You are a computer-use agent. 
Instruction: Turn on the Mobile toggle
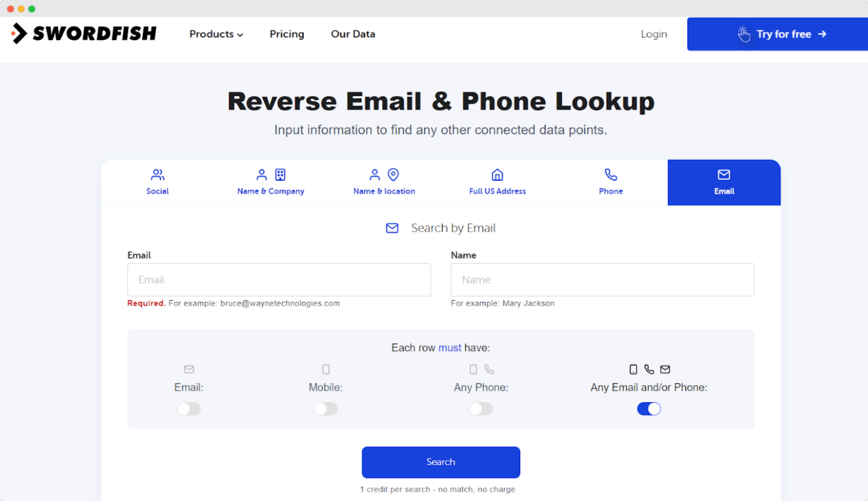click(x=325, y=409)
